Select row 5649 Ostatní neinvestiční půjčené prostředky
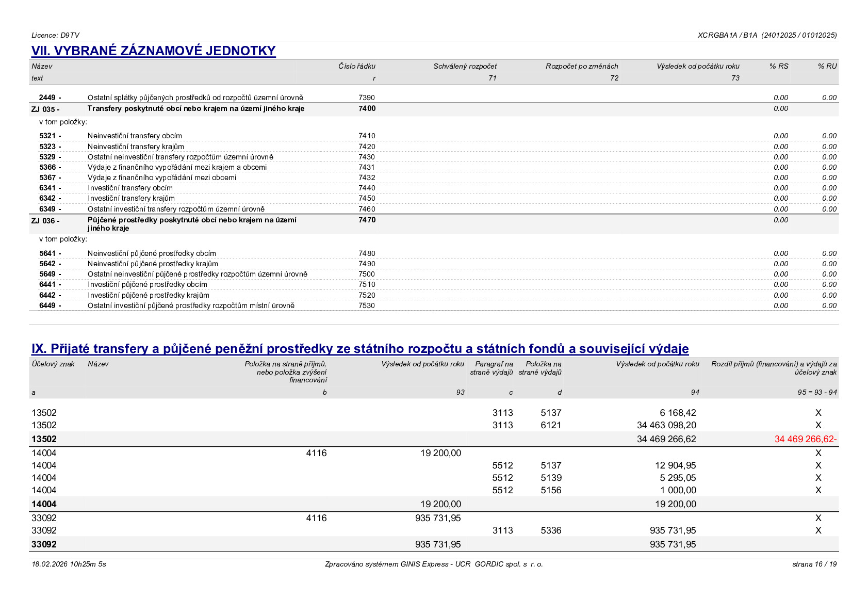The width and height of the screenshot is (868, 614). pos(434,274)
